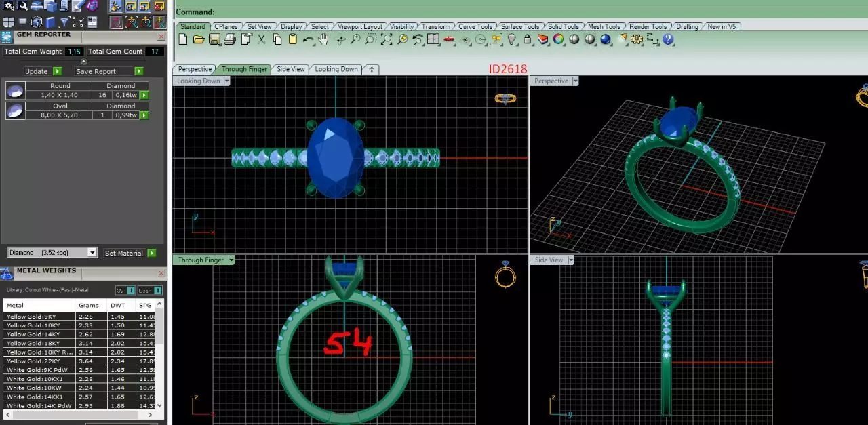Open Help with the question mark icon
The width and height of the screenshot is (868, 425).
tap(669, 40)
